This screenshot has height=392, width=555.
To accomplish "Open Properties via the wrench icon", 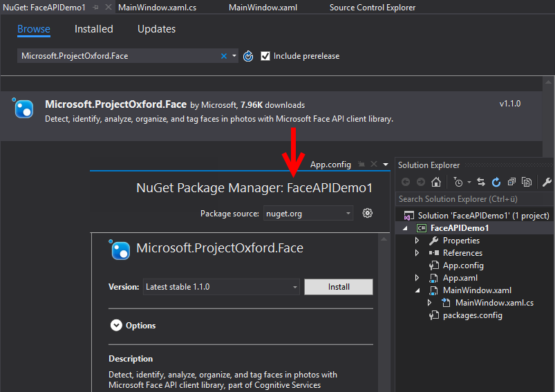I will (x=547, y=183).
